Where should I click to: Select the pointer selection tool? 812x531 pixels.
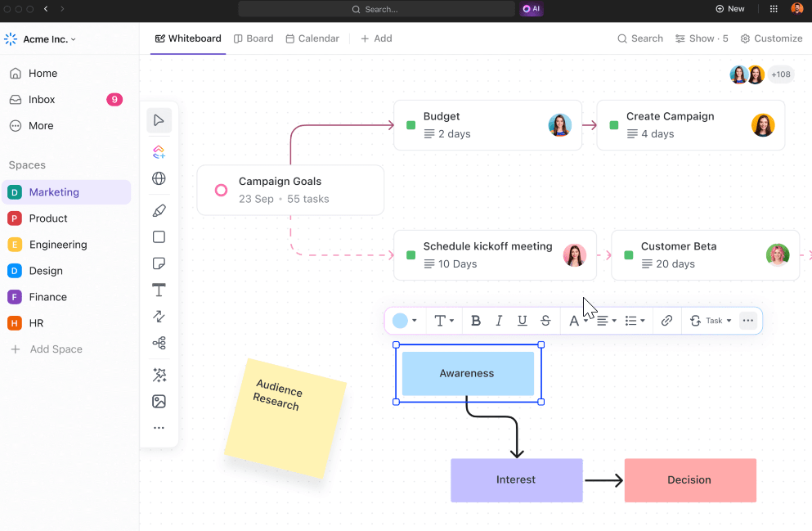click(159, 120)
